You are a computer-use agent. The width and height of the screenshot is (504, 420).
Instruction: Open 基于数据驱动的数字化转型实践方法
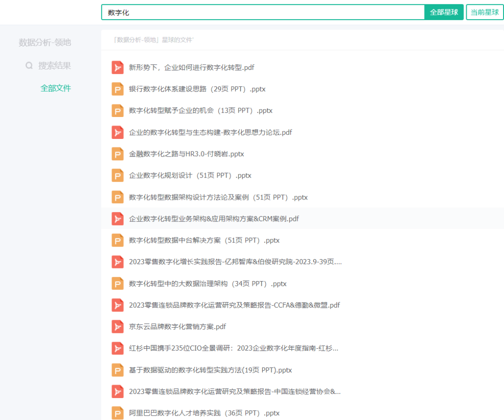[209, 370]
